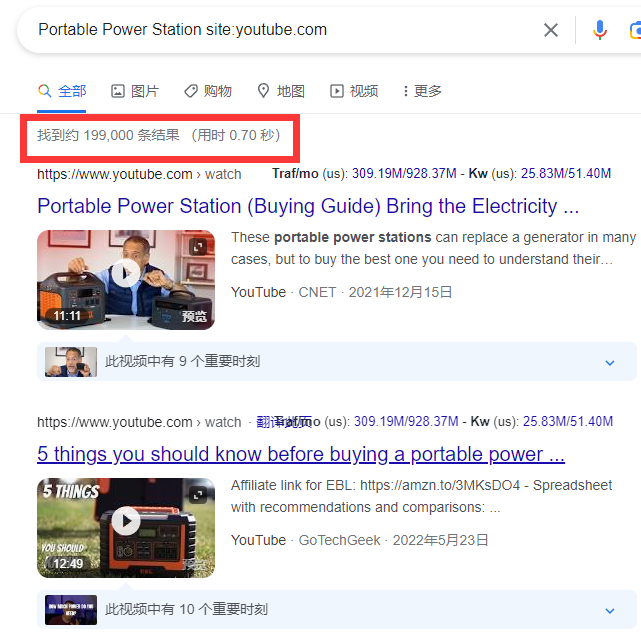Switch to the 图片 (Images) tab
This screenshot has height=642, width=641.
pyautogui.click(x=135, y=91)
